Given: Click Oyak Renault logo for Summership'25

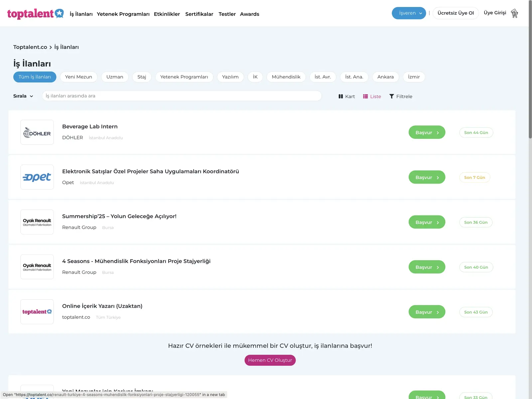Looking at the screenshot, I should (x=37, y=222).
